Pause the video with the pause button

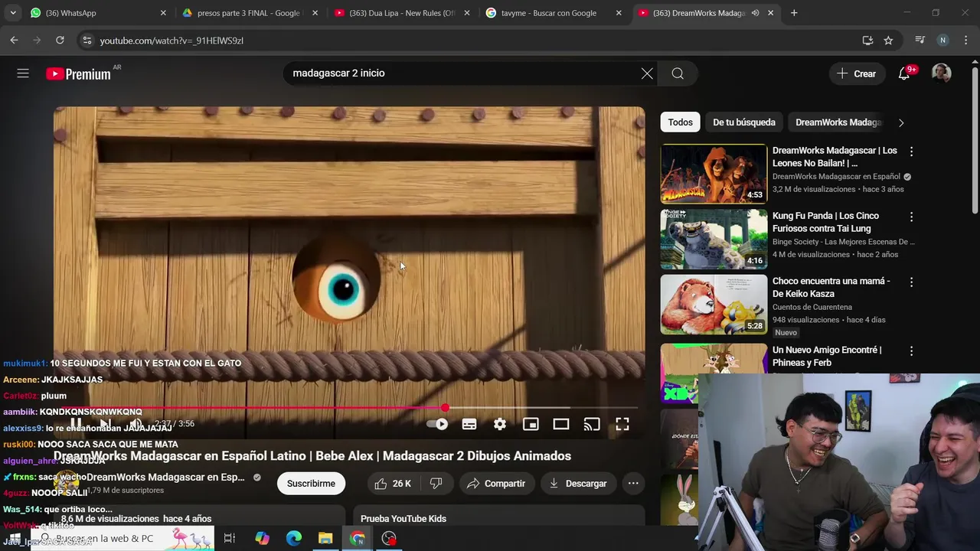click(x=76, y=424)
